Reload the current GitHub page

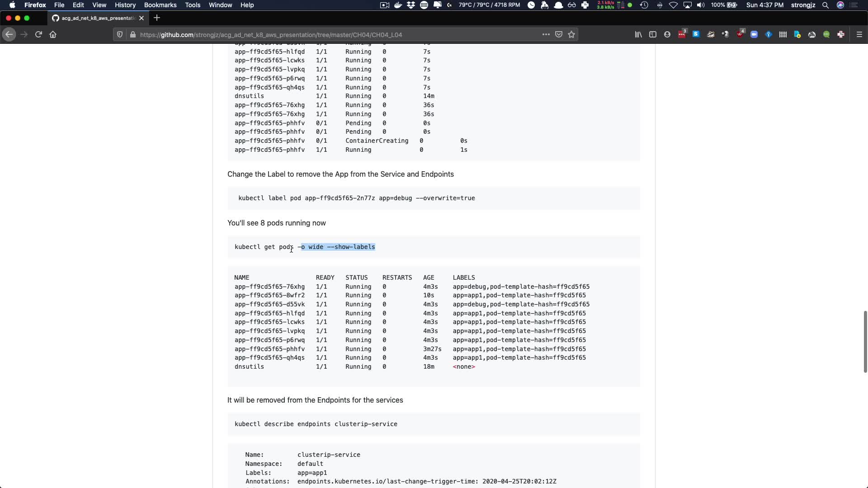point(38,34)
